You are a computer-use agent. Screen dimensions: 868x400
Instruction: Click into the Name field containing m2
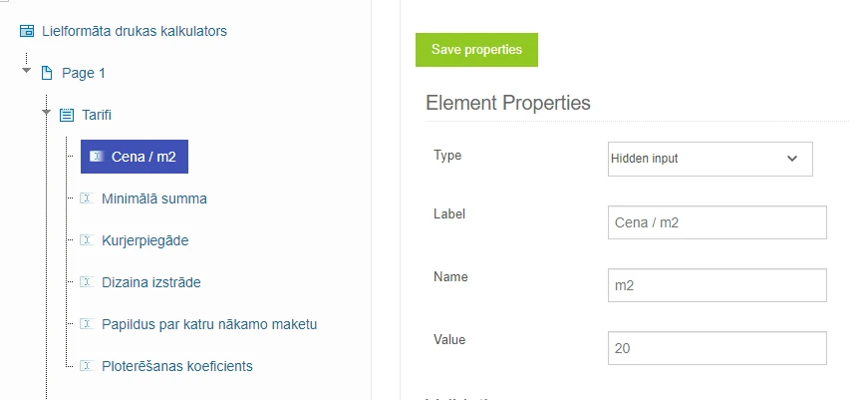(x=717, y=285)
